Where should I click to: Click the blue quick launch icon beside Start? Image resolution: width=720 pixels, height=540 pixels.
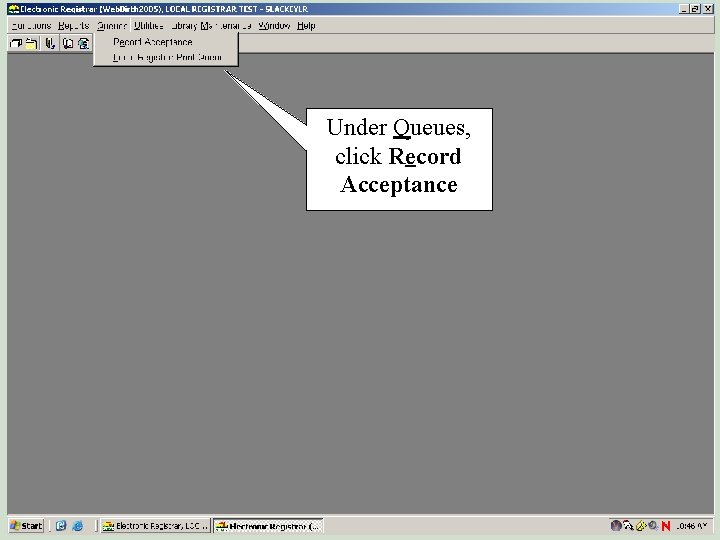pos(61,526)
